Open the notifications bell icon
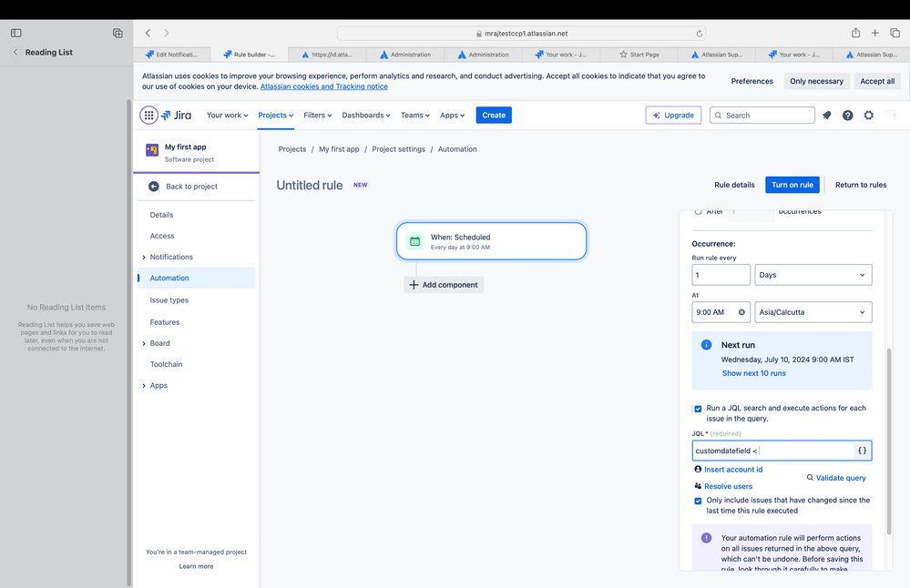This screenshot has width=910, height=588. [827, 116]
